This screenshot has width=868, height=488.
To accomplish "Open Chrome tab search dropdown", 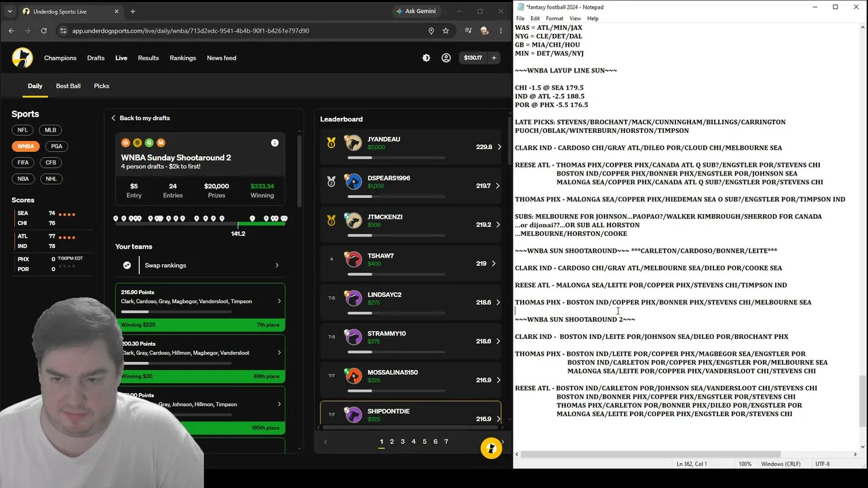I will pyautogui.click(x=9, y=12).
